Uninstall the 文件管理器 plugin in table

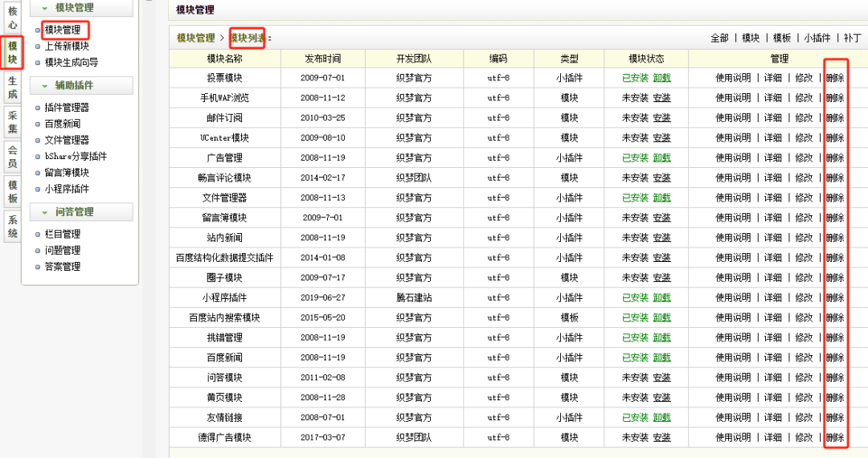[x=662, y=198]
